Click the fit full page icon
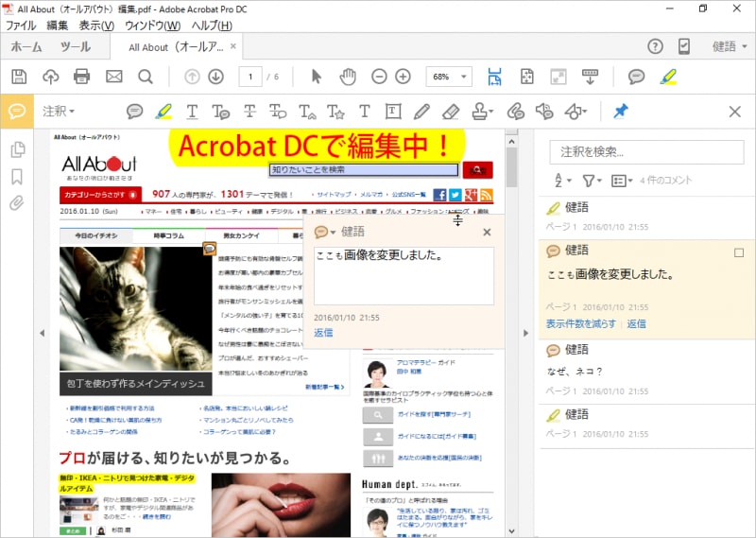Viewport: 756px width, 538px height. coord(527,77)
